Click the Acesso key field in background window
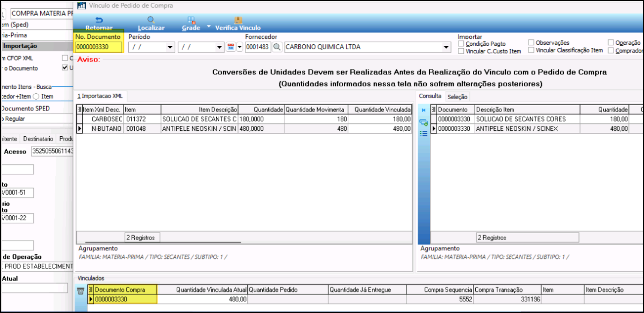The width and height of the screenshot is (644, 313). 52,151
